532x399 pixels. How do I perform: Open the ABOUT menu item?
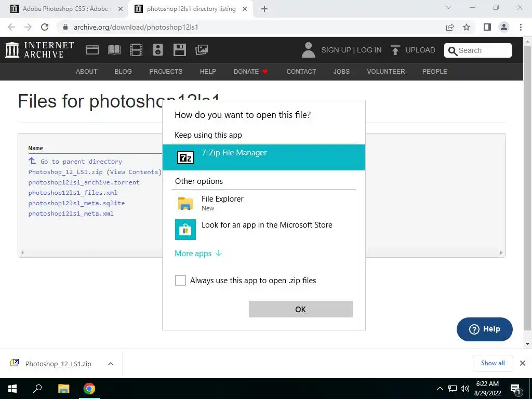pyautogui.click(x=87, y=72)
